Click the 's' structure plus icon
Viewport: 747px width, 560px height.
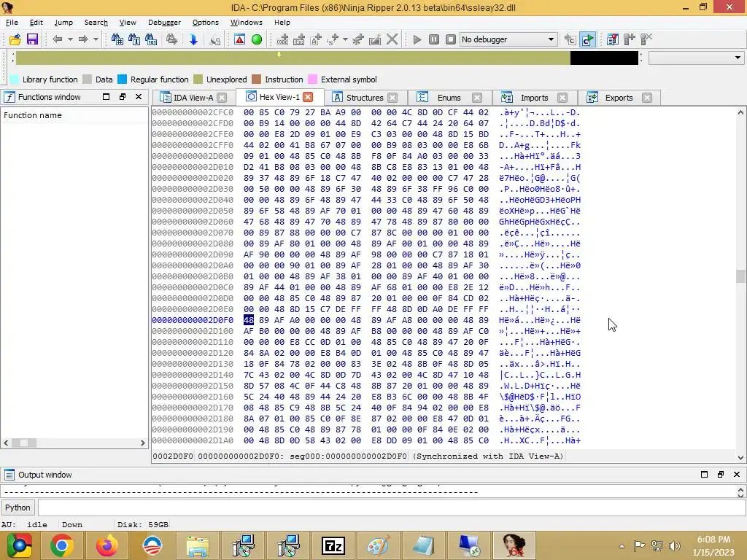[x=333, y=39]
